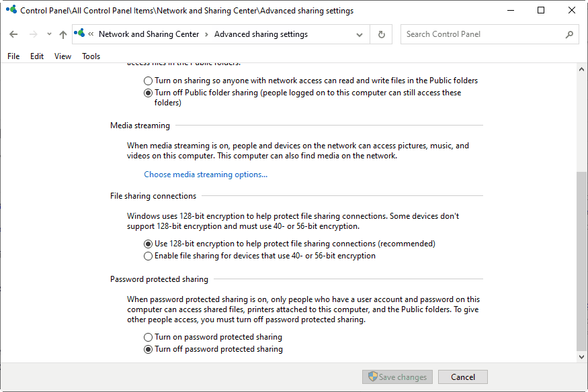
Task: Enable file sharing for 40- or 56-bit encryption
Action: (149, 256)
